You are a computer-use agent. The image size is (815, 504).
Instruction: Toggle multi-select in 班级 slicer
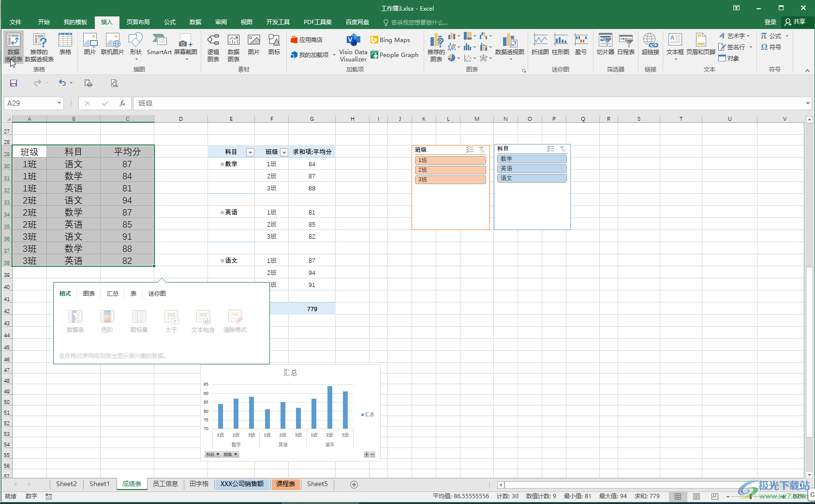470,150
